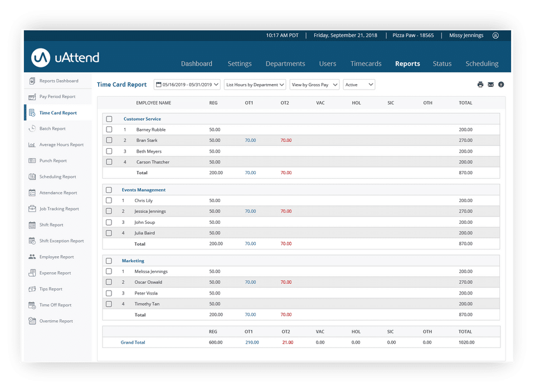Click the Tips Report money icon

[x=32, y=289]
